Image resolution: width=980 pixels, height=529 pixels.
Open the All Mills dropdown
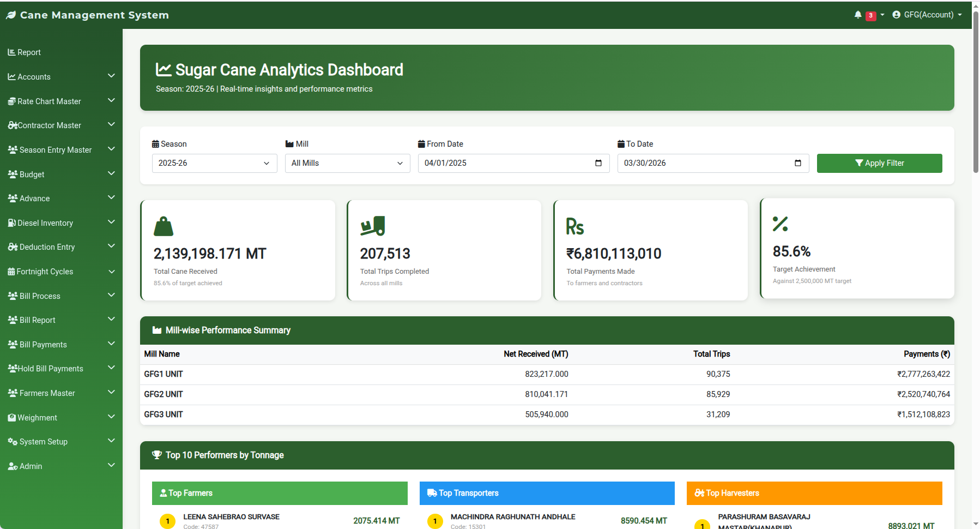(347, 163)
